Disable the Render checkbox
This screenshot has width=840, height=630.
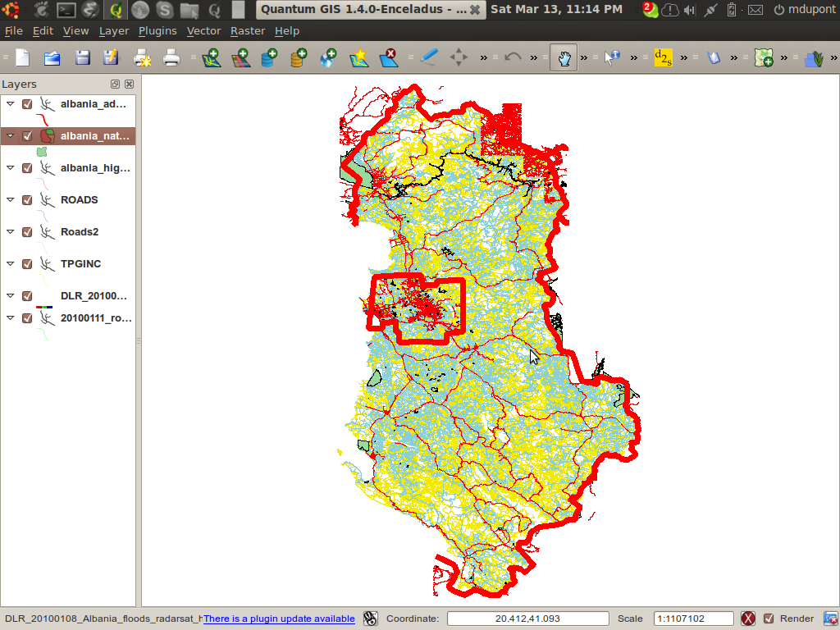(x=769, y=619)
